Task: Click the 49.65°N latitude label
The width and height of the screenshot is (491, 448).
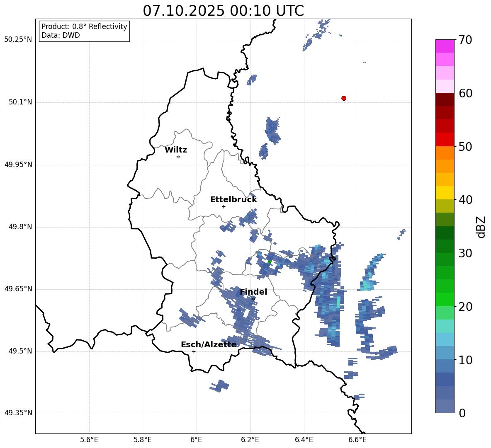Action: coord(18,289)
